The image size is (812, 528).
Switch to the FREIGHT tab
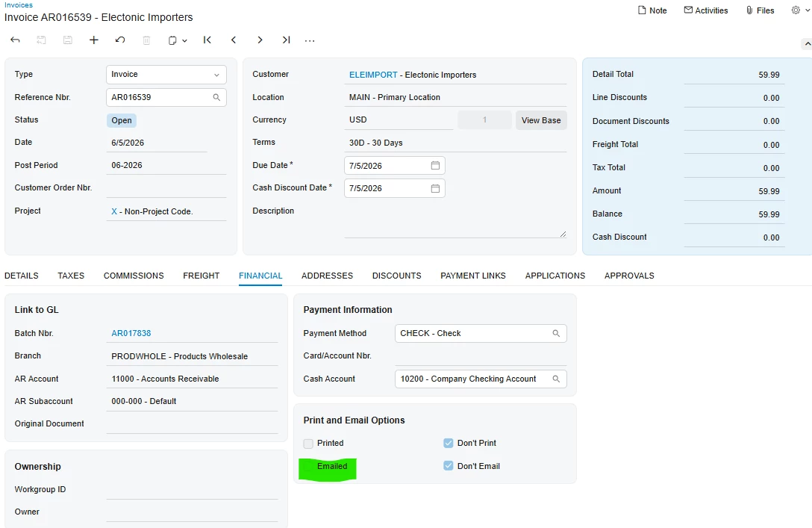(x=201, y=276)
